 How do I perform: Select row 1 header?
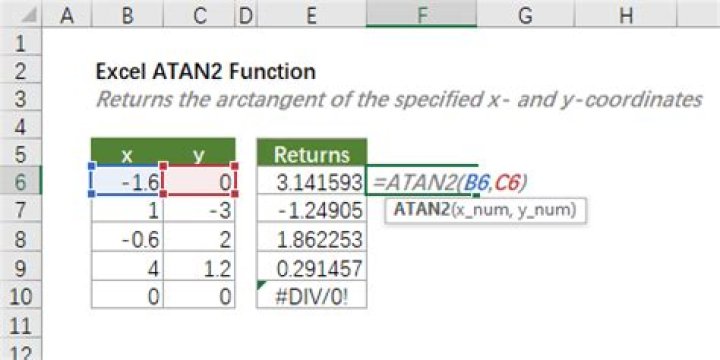pos(21,44)
